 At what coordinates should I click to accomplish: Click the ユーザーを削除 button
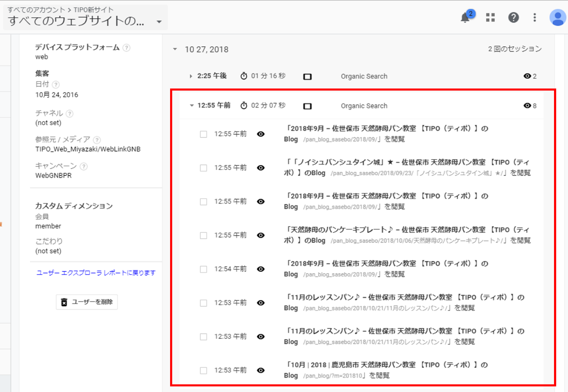pos(87,302)
